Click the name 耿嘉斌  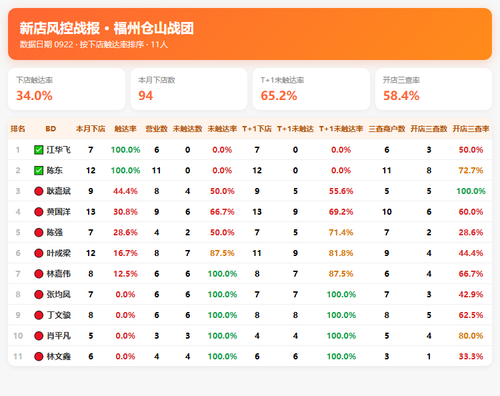point(59,191)
